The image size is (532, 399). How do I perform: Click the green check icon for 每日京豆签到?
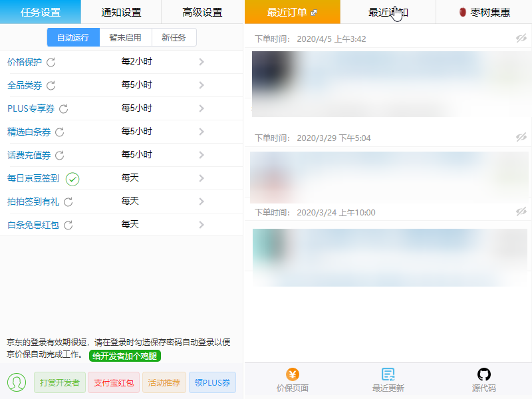tap(72, 179)
